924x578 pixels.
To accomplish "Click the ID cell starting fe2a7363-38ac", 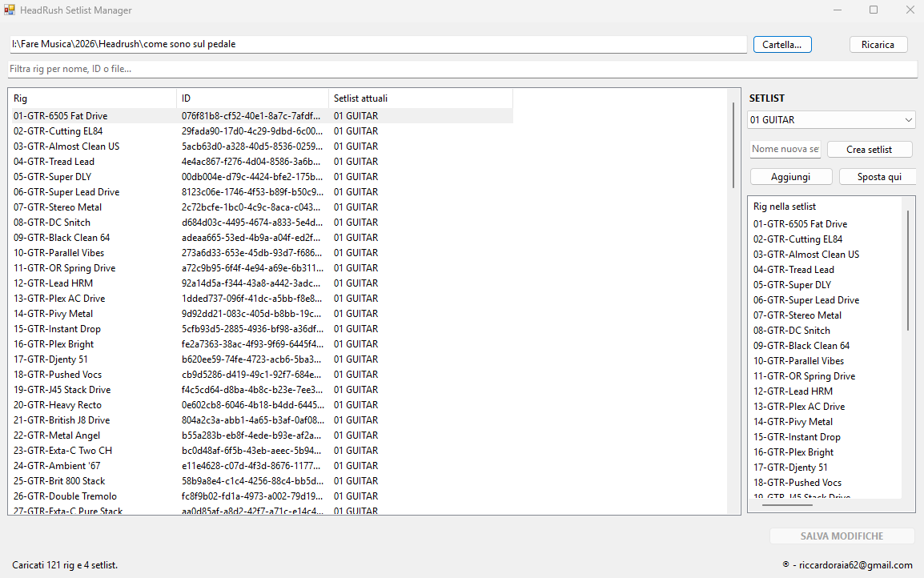I will tap(252, 345).
